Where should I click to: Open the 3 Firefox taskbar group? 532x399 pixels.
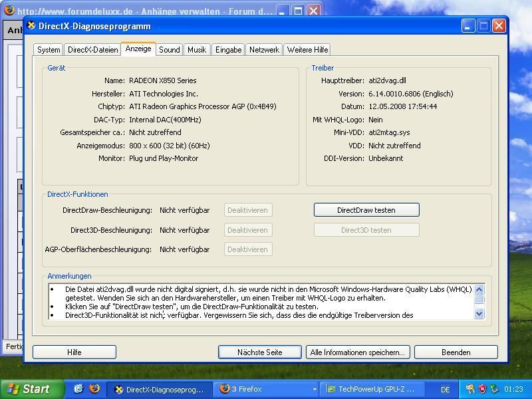(265, 389)
